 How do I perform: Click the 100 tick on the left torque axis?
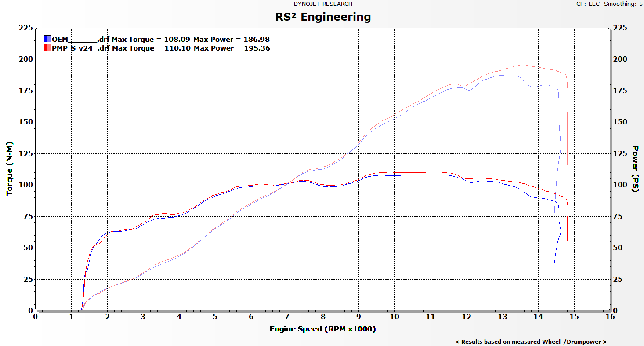coord(26,185)
